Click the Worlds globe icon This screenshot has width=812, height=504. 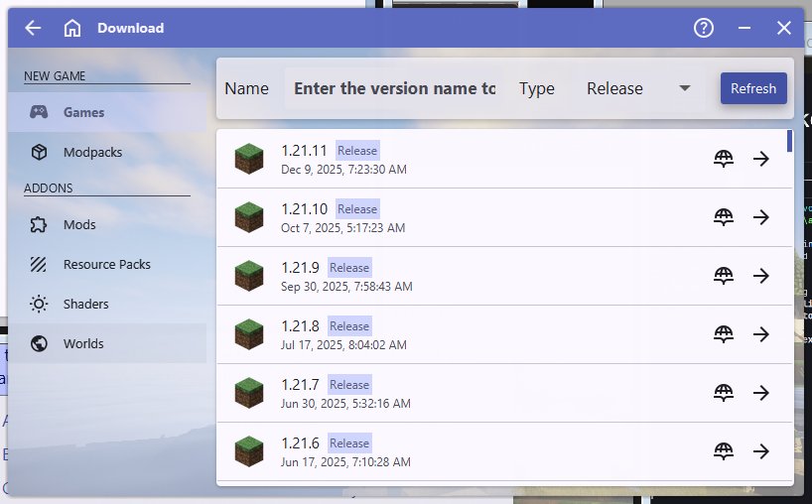click(x=39, y=343)
